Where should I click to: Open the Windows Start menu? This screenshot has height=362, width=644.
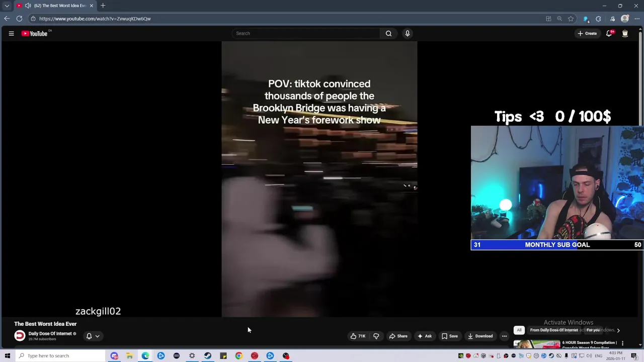pos(7,356)
